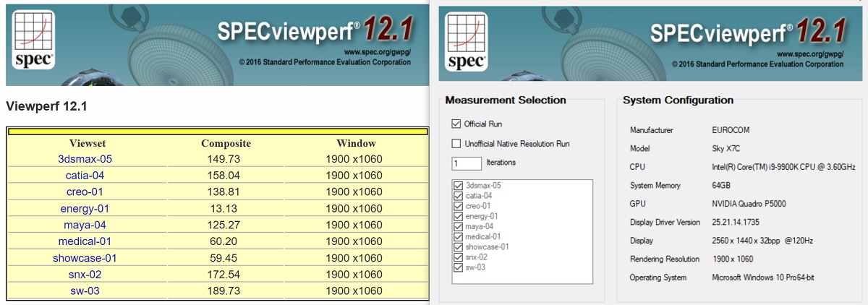Toggle the energy-01 checkbox in the list
The image size is (868, 305).
pos(457,216)
